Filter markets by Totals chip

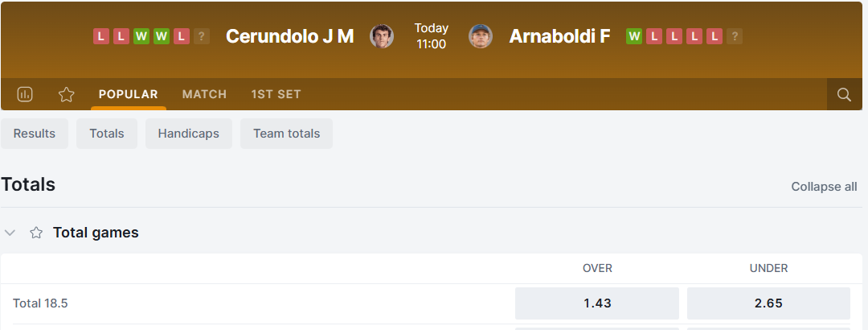107,134
